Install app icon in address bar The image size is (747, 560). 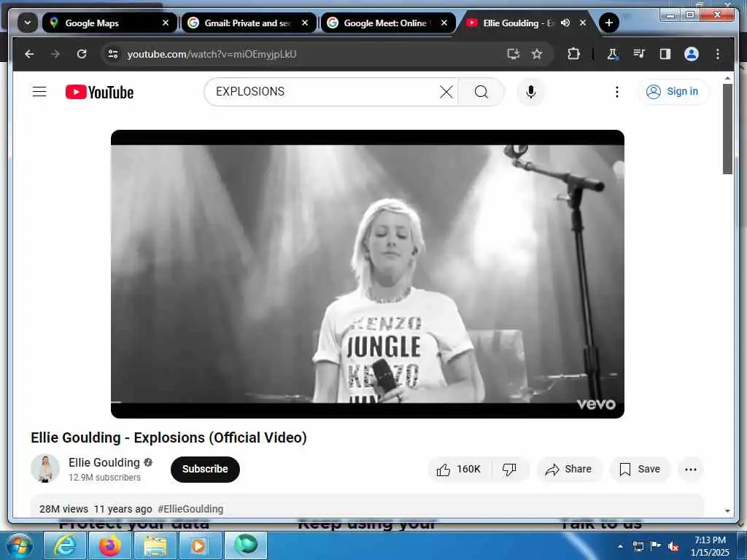[513, 54]
